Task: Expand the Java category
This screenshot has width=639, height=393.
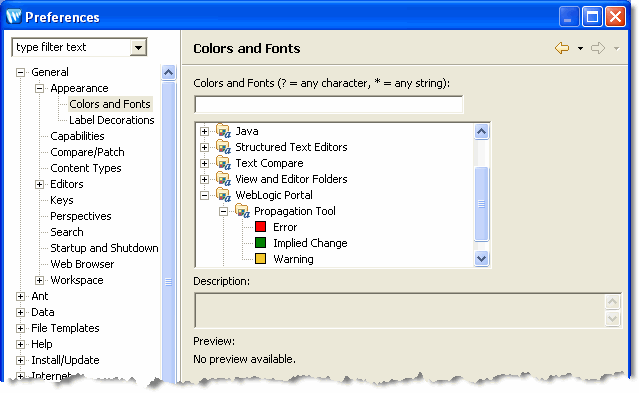Action: point(205,131)
